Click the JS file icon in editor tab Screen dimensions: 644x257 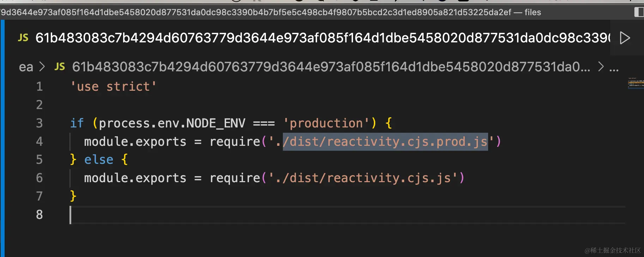tap(23, 38)
